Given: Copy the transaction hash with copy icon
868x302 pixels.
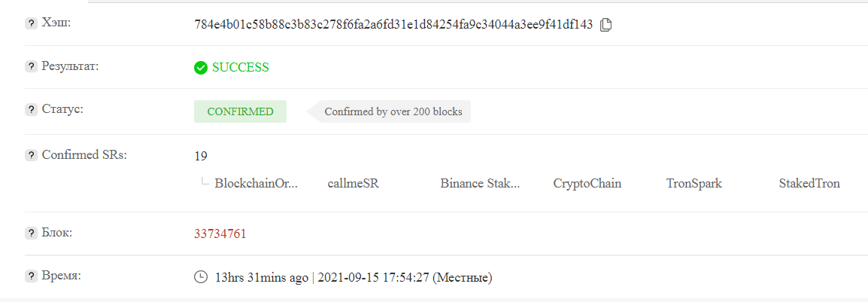Looking at the screenshot, I should (x=606, y=25).
